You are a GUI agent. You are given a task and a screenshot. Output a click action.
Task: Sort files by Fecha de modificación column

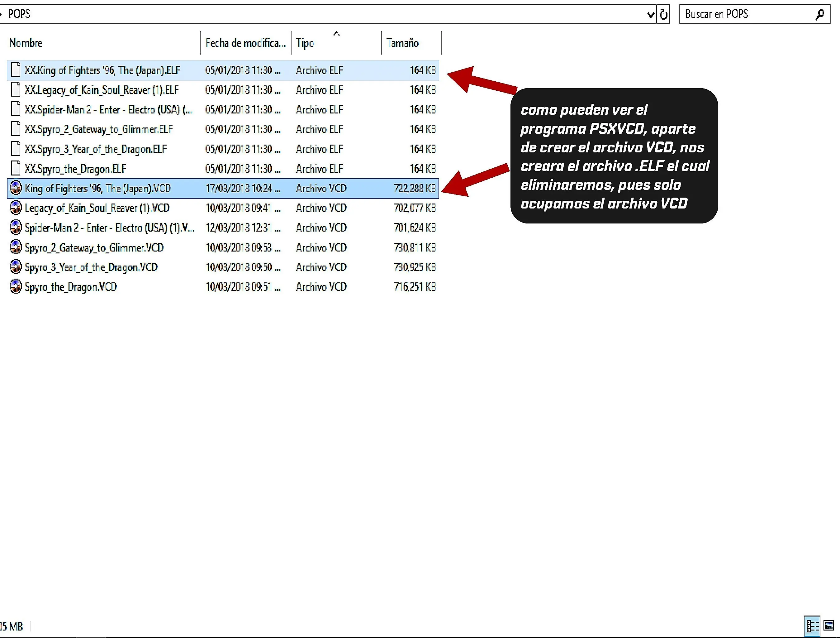click(x=245, y=43)
